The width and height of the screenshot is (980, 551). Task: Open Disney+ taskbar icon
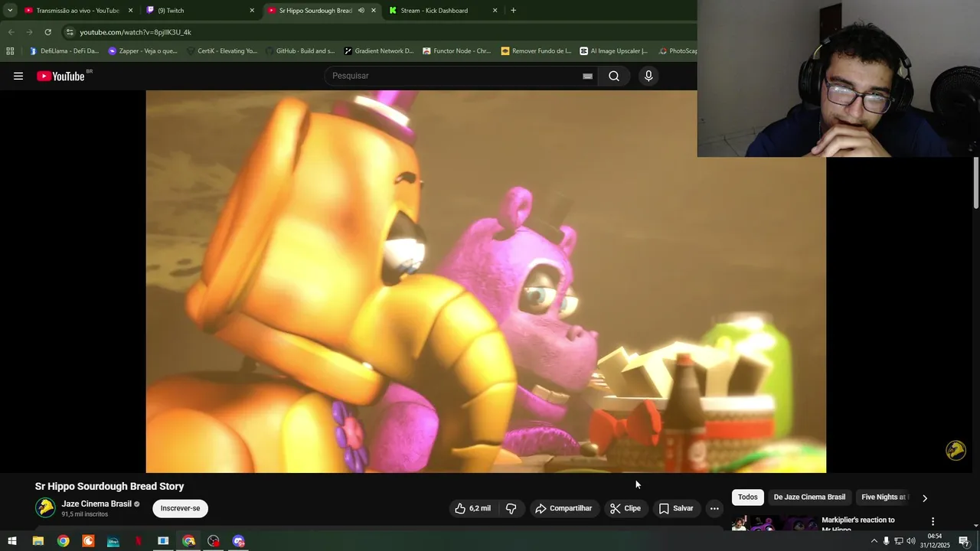click(x=113, y=541)
